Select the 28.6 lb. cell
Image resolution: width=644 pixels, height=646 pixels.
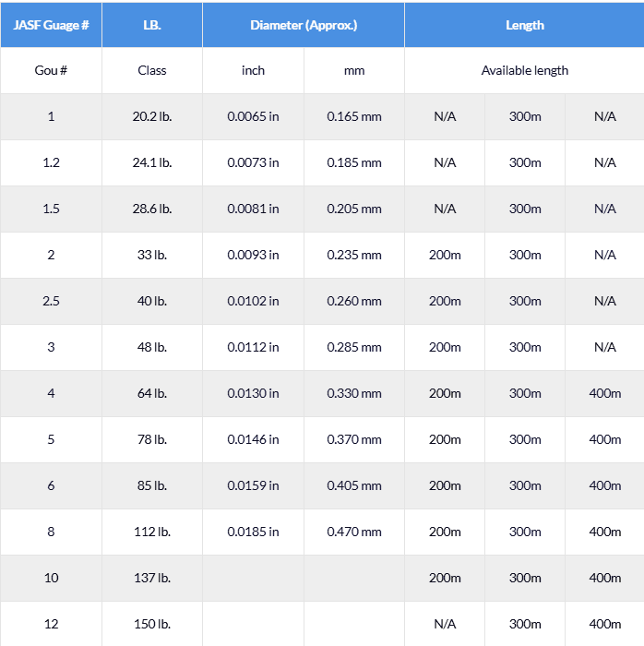[152, 209]
